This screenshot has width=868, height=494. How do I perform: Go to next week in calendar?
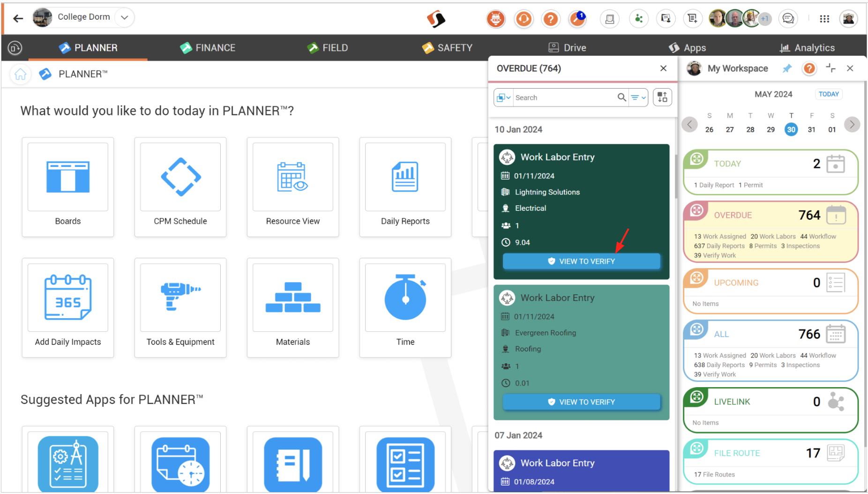click(x=852, y=124)
